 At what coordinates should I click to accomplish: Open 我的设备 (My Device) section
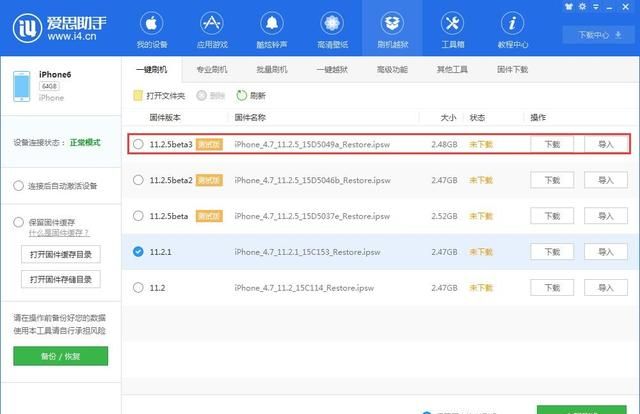[152, 31]
